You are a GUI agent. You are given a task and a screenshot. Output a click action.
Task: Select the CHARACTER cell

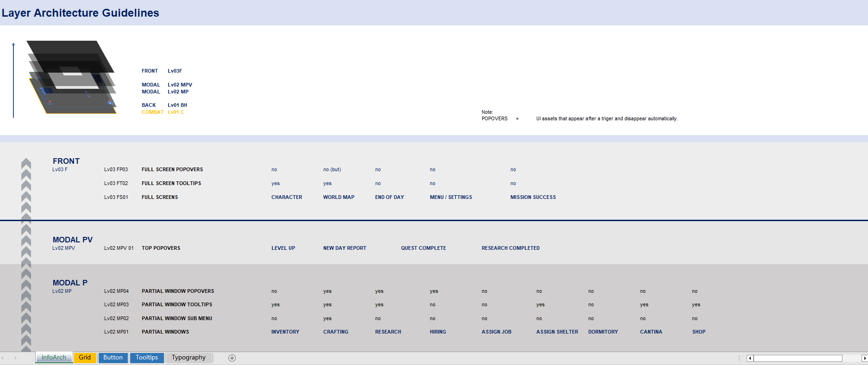coord(287,198)
